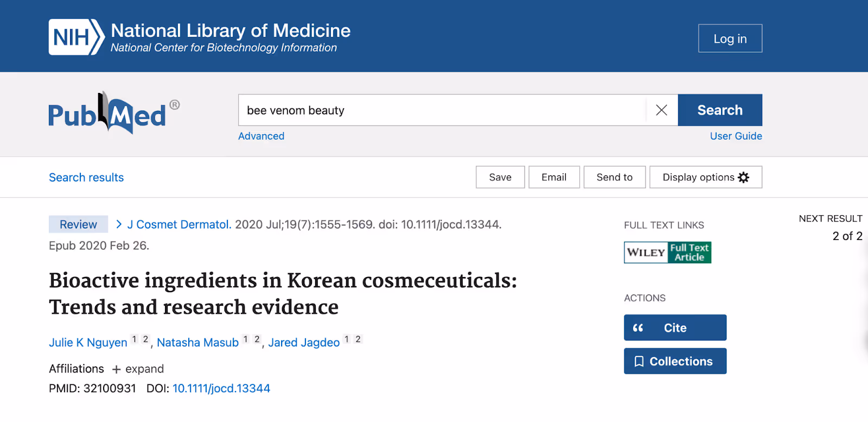This screenshot has height=422, width=868.
Task: Open the Wiley Full Text Article
Action: pos(667,253)
